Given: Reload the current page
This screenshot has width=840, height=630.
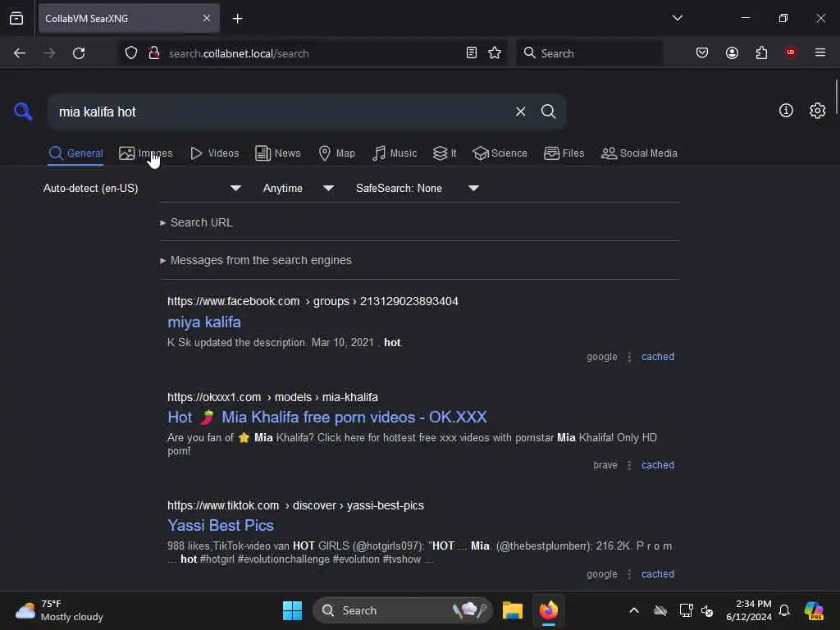Looking at the screenshot, I should (79, 53).
